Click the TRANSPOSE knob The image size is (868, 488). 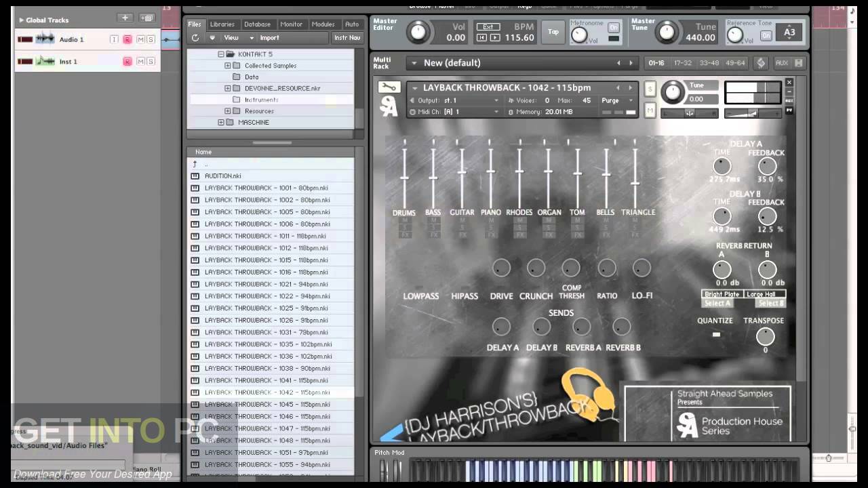[x=765, y=335]
